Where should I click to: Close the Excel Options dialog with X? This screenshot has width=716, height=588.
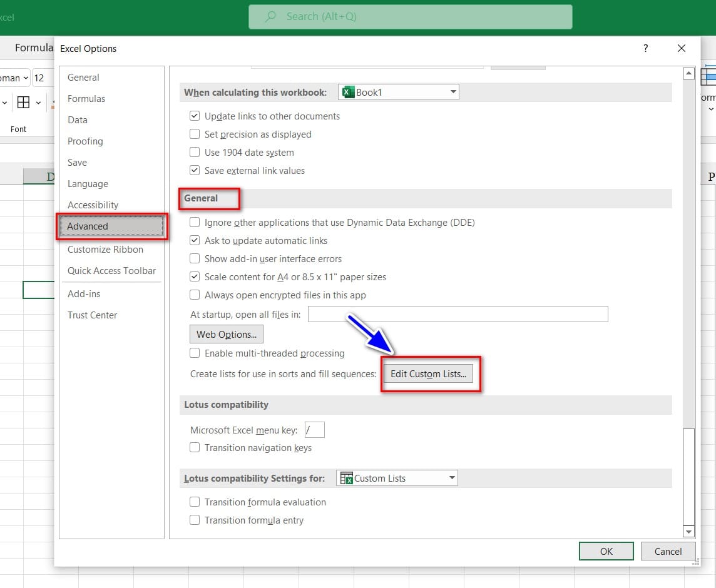pos(682,48)
